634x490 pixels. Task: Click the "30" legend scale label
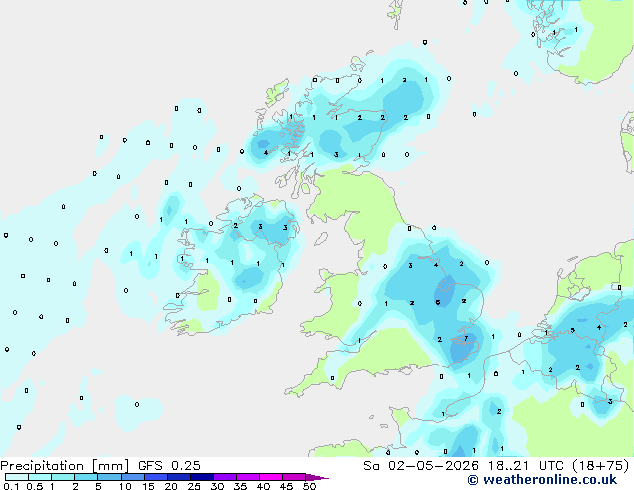point(217,486)
